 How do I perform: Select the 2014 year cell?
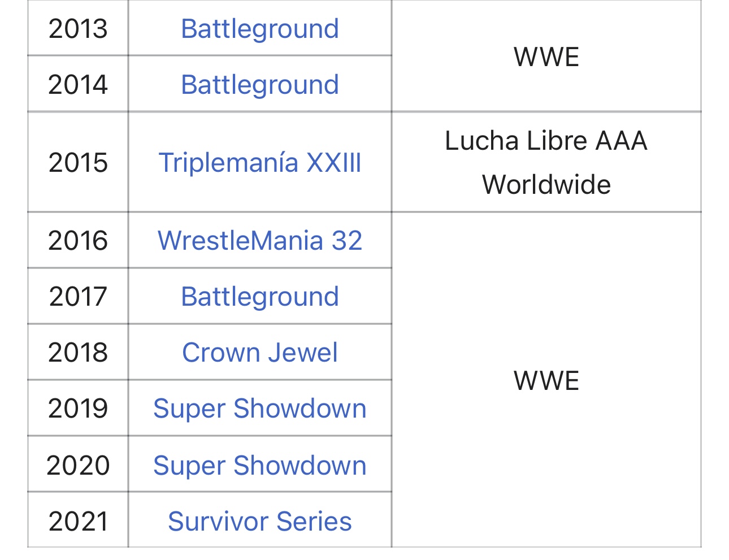78,85
